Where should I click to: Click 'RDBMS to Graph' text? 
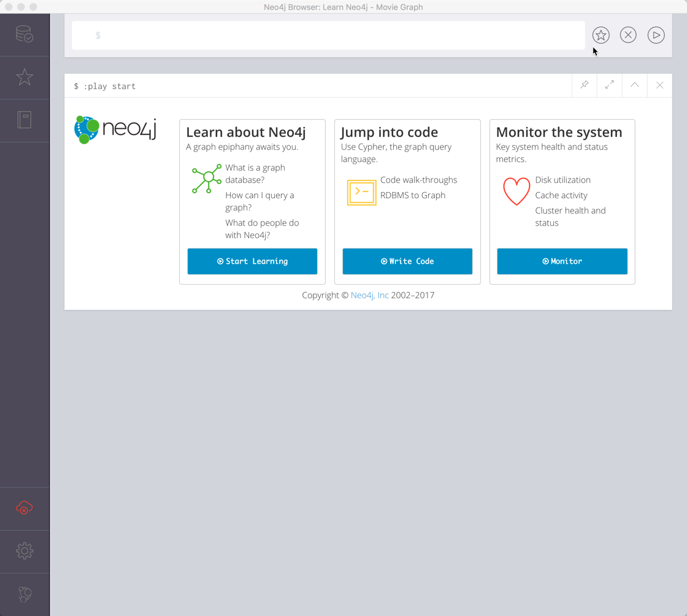coord(413,195)
